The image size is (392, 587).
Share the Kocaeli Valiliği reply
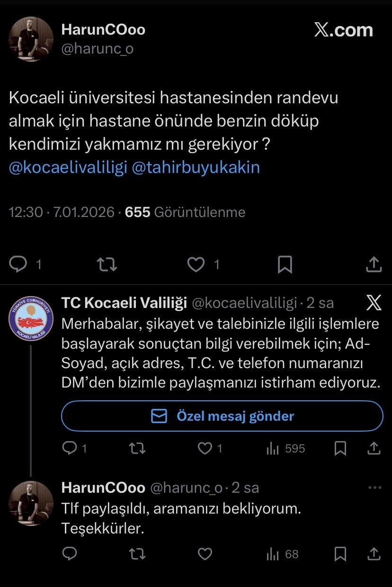[374, 448]
